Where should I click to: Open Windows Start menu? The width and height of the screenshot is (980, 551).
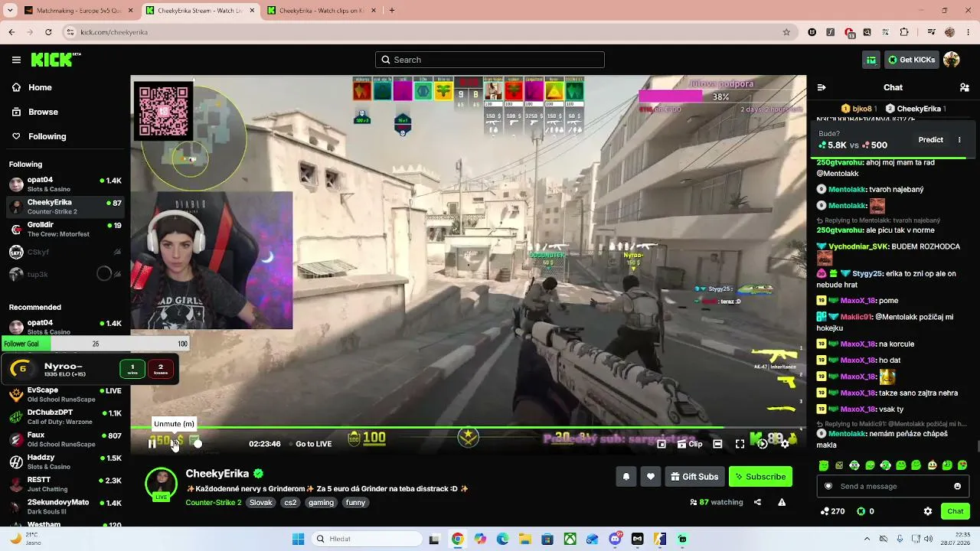pyautogui.click(x=298, y=539)
